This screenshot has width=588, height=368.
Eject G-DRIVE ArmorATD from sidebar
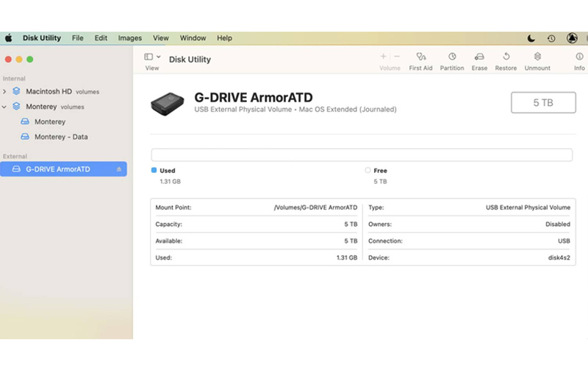coord(119,169)
